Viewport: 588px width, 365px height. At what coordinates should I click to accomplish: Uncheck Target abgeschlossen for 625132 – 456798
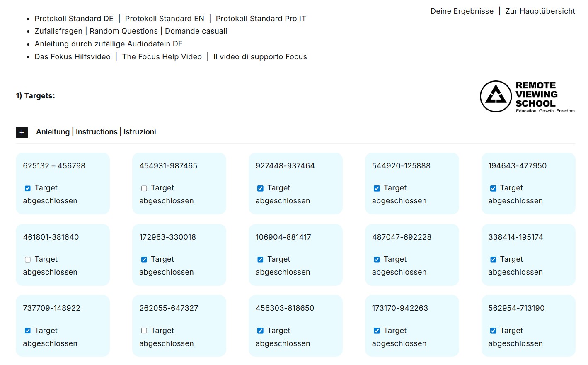(28, 188)
